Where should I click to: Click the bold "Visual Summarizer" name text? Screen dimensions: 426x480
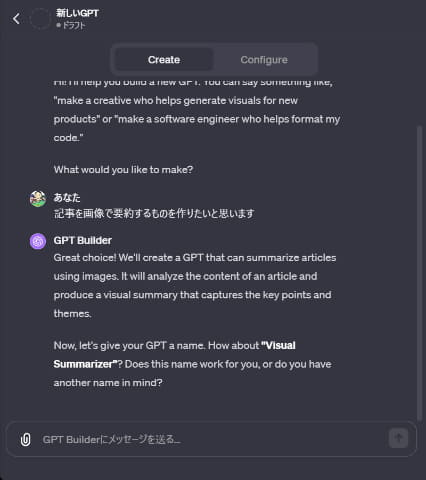(x=174, y=355)
